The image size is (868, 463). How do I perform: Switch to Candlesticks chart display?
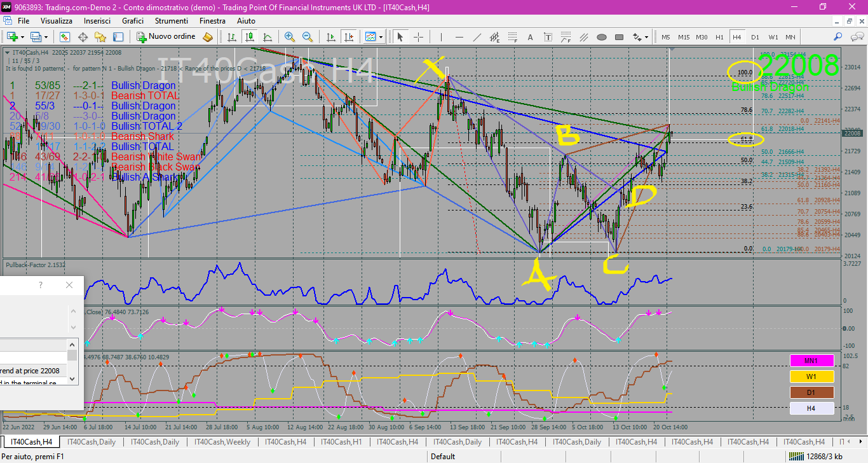click(x=250, y=37)
